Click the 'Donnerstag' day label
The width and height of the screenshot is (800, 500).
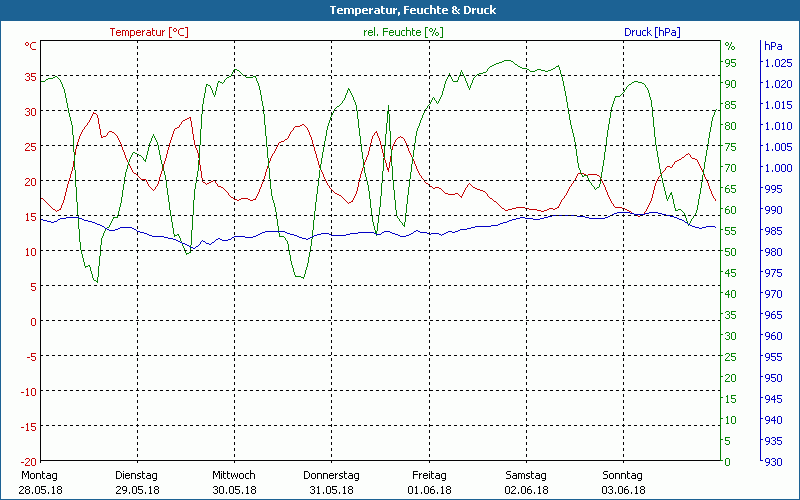point(331,475)
